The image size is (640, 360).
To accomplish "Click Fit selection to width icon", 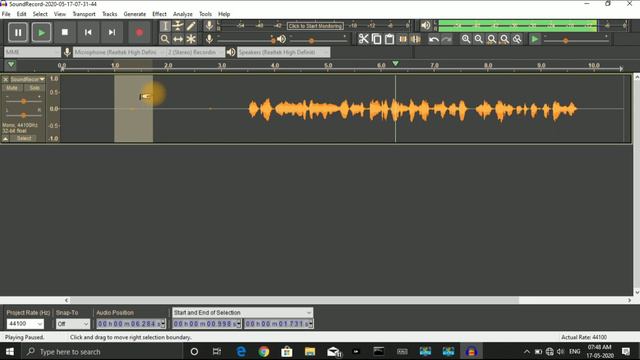I will pyautogui.click(x=492, y=39).
